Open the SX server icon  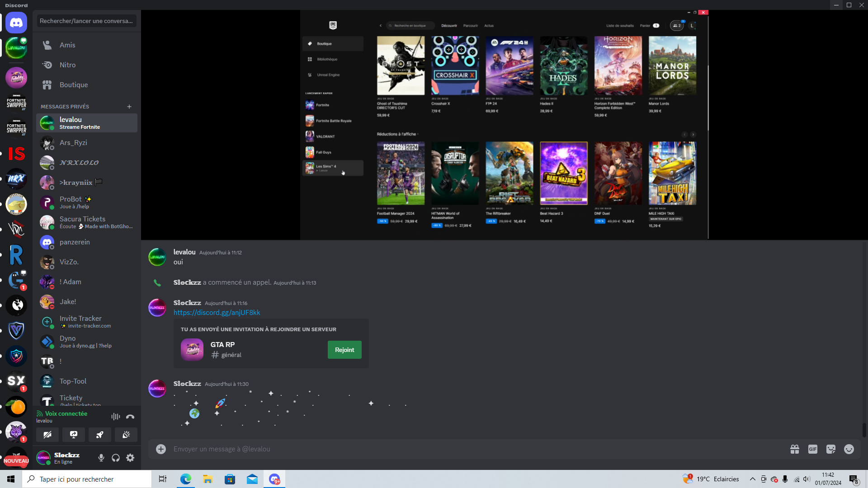(x=16, y=381)
